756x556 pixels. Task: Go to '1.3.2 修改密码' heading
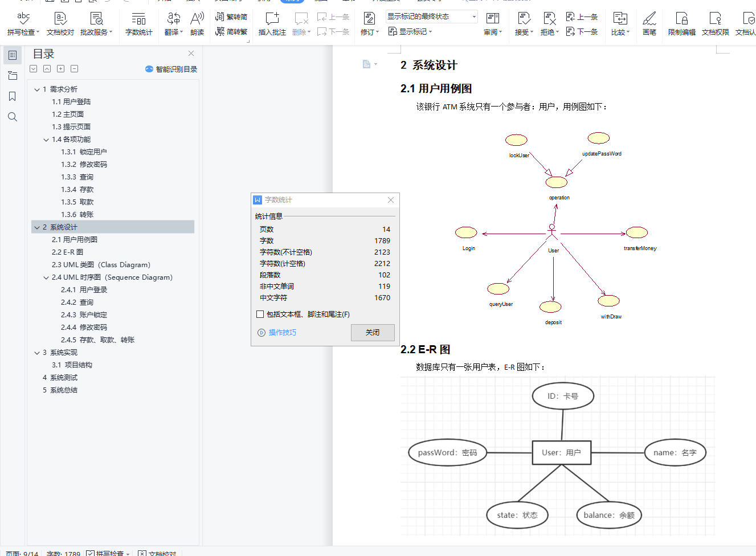tap(84, 165)
